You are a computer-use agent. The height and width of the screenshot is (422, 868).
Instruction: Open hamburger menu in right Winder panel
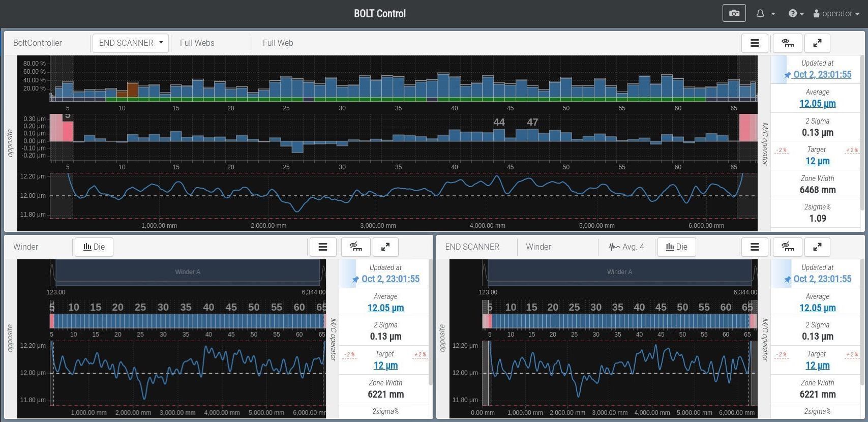[755, 247]
